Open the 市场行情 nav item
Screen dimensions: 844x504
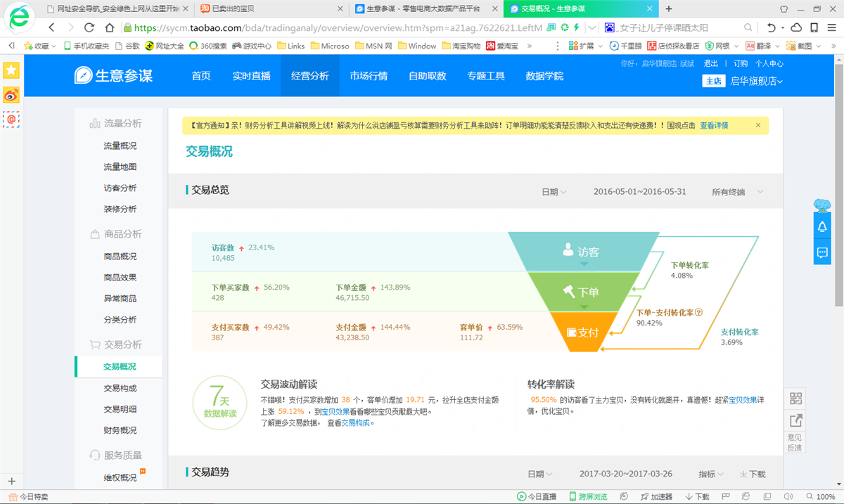369,76
